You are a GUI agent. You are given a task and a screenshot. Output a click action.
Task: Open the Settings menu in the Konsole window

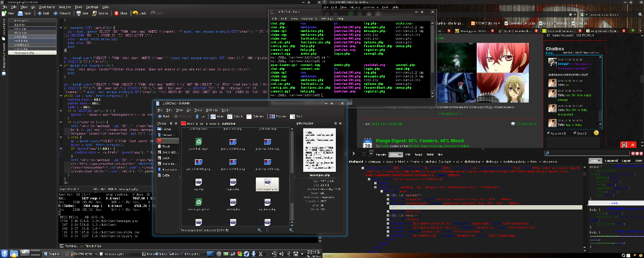tap(327, 18)
